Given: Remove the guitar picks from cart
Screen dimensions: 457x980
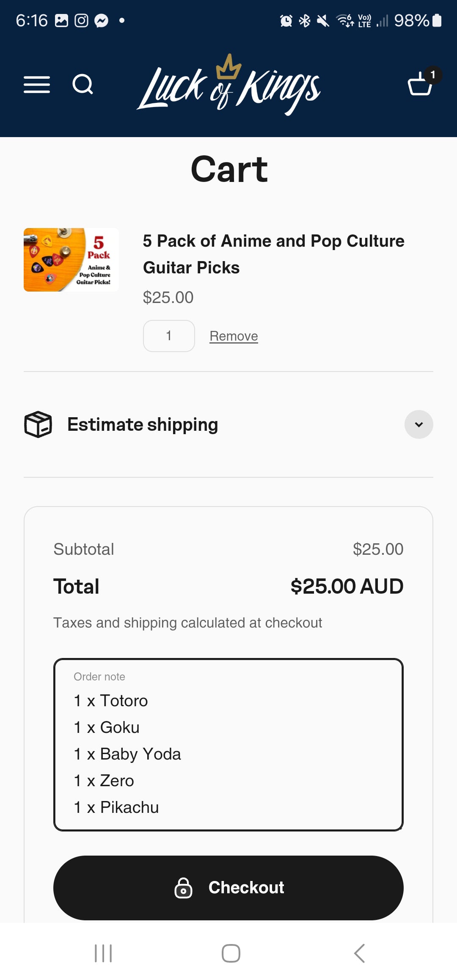Looking at the screenshot, I should [x=234, y=336].
